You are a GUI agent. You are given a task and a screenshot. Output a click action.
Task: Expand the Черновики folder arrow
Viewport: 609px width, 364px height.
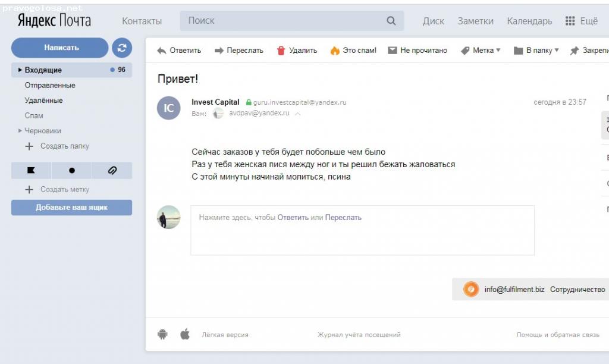tap(20, 130)
